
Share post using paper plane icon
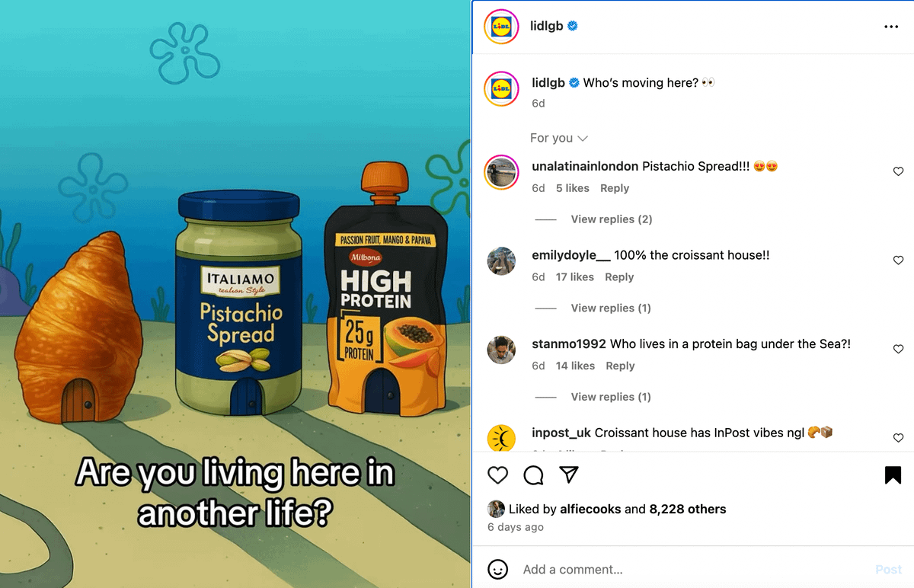pyautogui.click(x=569, y=475)
